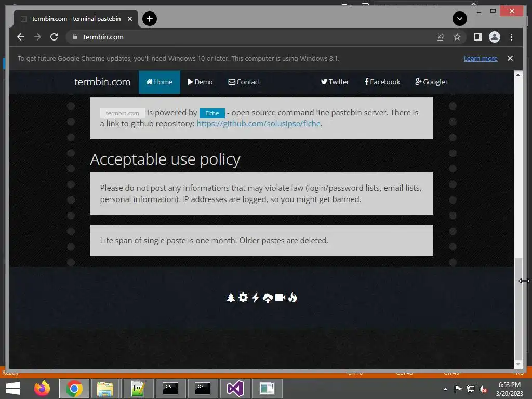Open the github.com/solusipse/fiche link

[x=259, y=124]
